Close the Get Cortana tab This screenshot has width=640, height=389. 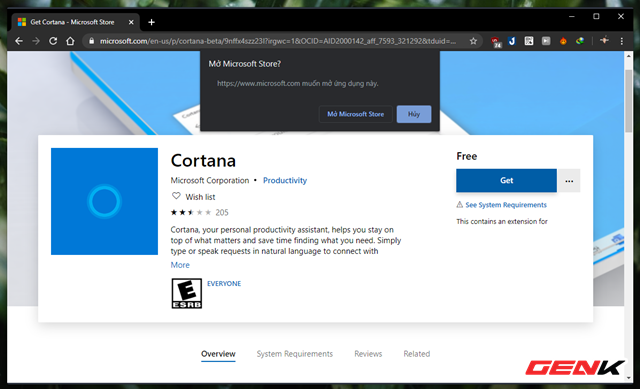coord(131,22)
